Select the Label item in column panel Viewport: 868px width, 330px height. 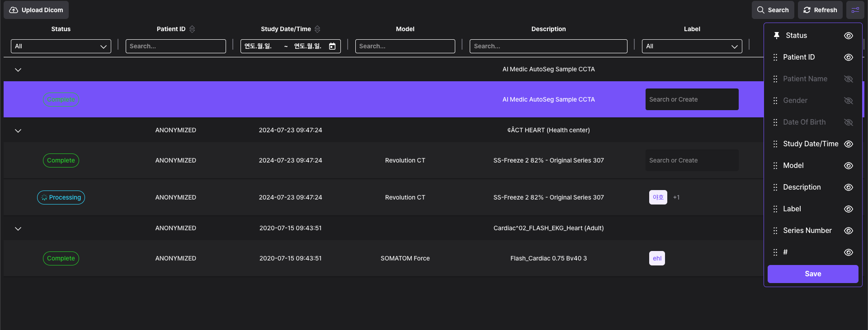click(x=792, y=209)
